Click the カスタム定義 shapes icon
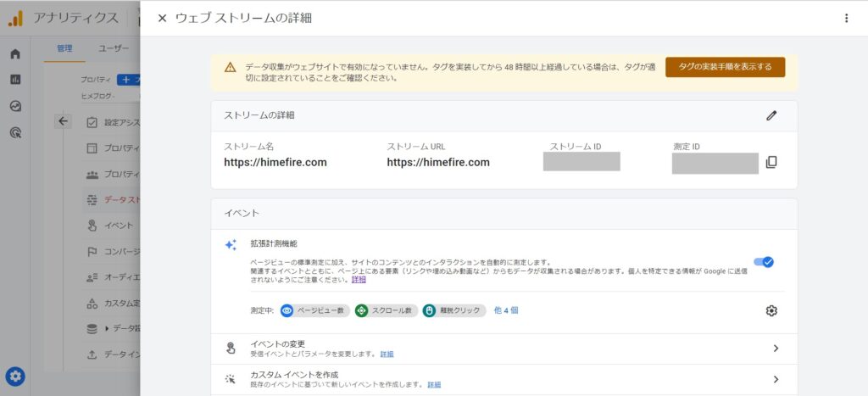This screenshot has height=396, width=868. 92,303
